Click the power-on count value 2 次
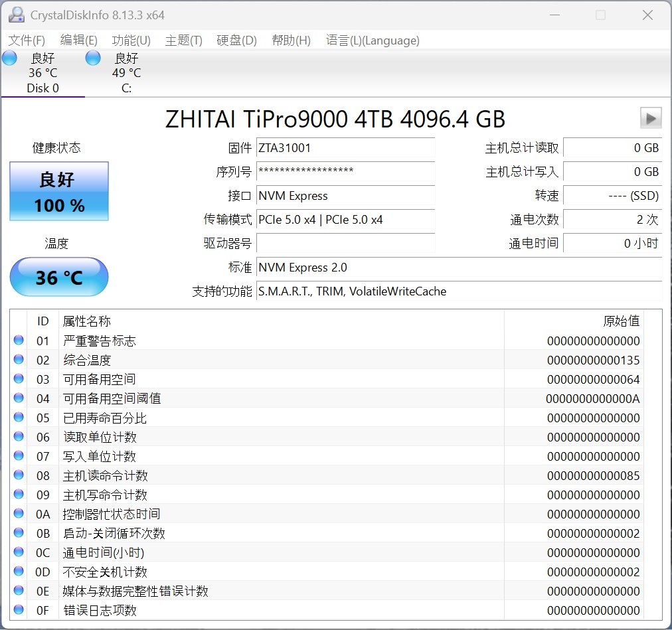The height and width of the screenshot is (630, 672). [x=612, y=220]
